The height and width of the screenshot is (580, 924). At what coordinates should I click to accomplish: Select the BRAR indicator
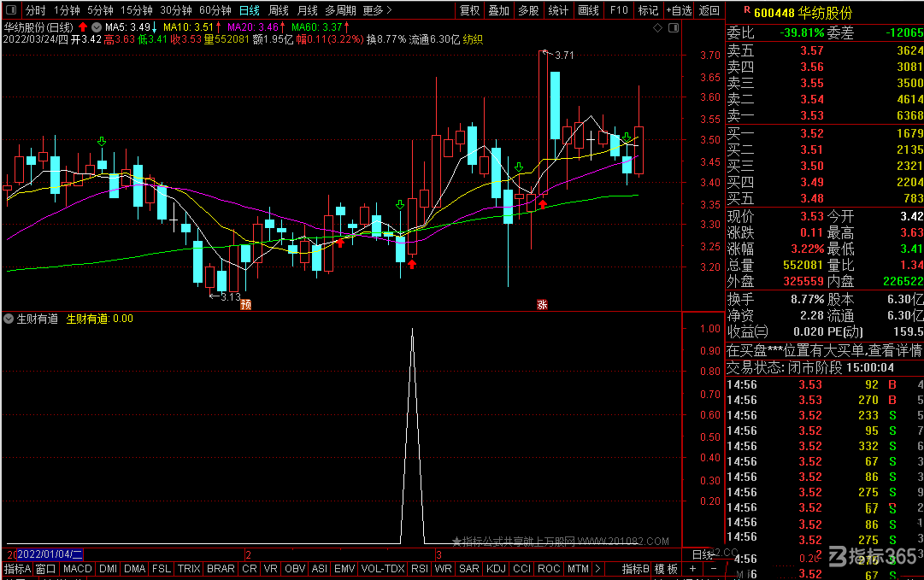pyautogui.click(x=221, y=569)
